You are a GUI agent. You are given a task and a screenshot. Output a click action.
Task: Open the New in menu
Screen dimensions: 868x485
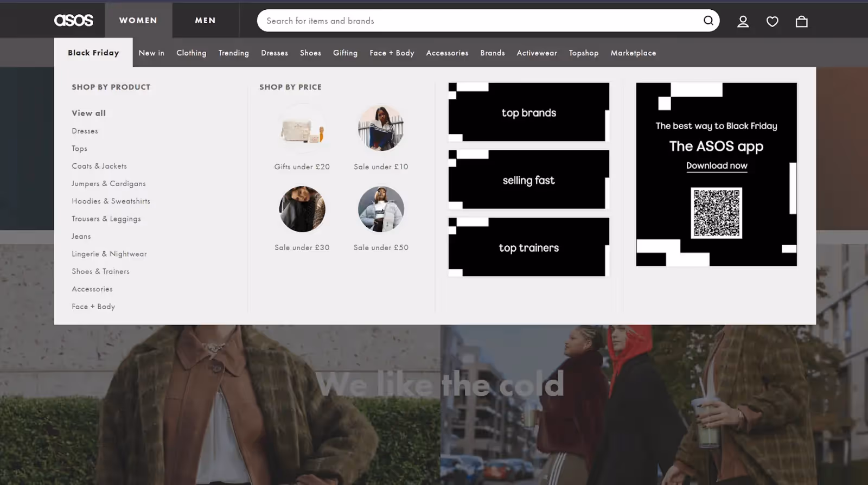click(151, 53)
